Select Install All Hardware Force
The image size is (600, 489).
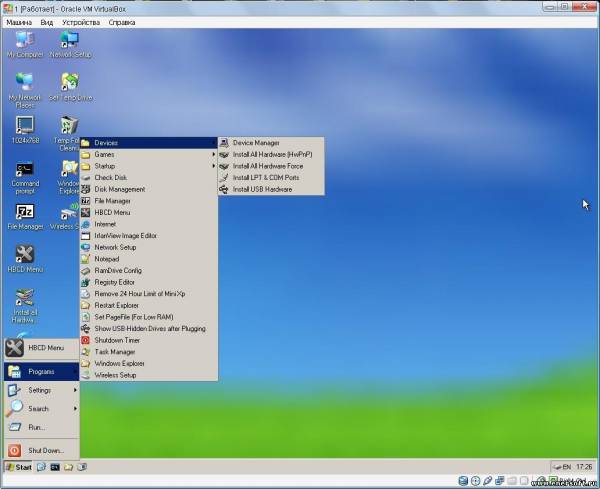(271, 166)
